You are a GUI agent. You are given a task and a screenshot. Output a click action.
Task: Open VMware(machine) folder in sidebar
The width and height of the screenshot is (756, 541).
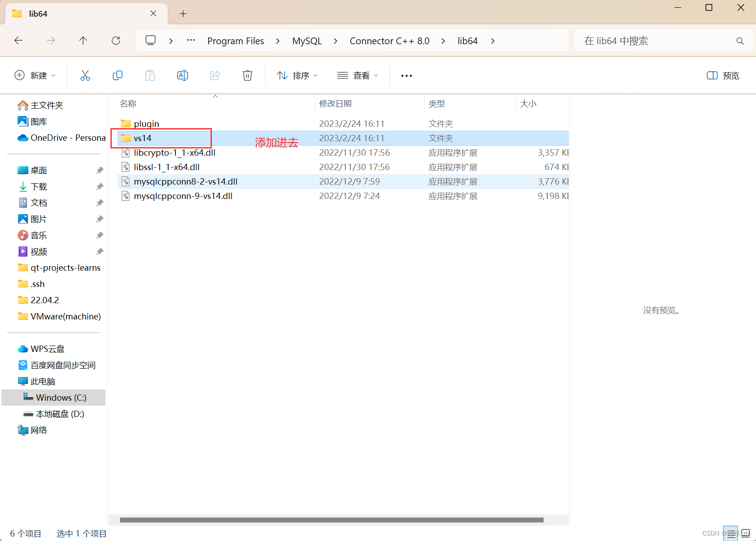[x=59, y=316]
